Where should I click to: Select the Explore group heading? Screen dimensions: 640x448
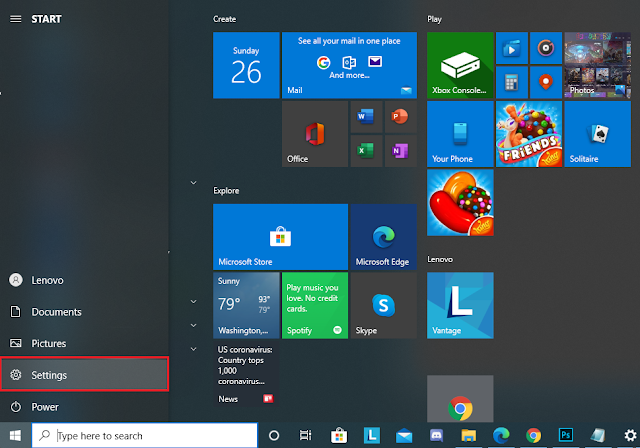pyautogui.click(x=226, y=191)
